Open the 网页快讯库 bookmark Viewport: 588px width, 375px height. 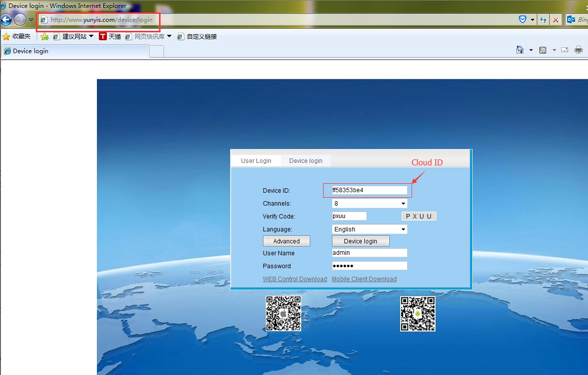point(145,36)
